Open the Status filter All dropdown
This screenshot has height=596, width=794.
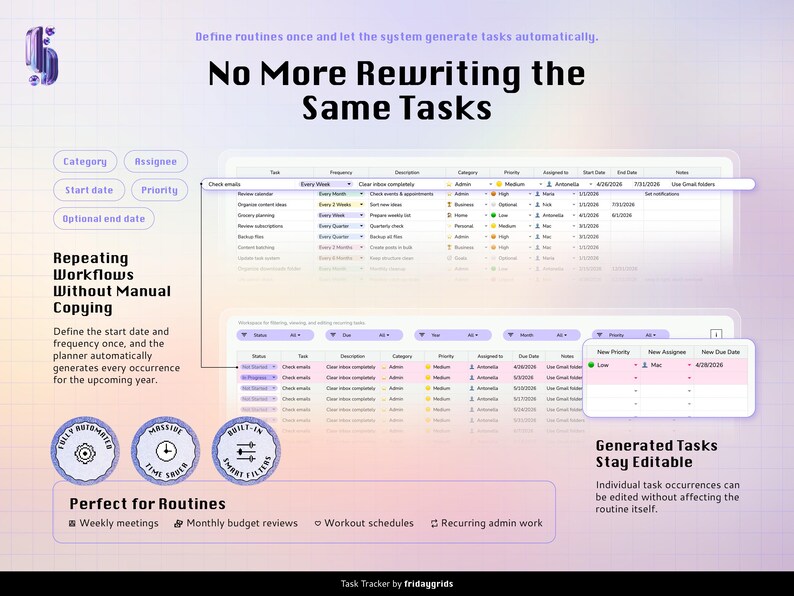click(295, 335)
